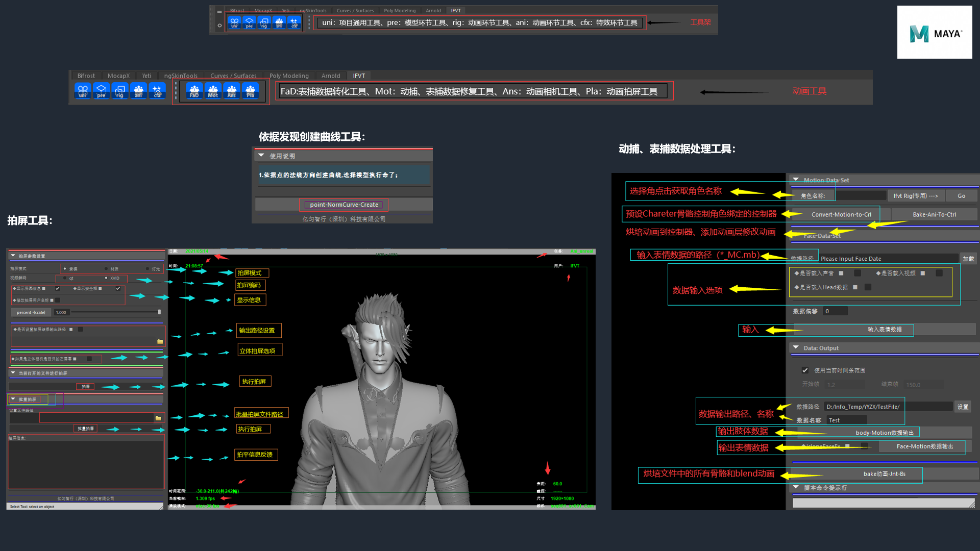Collapse the 脚本命令提示行 section
The width and height of the screenshot is (980, 551).
pyautogui.click(x=796, y=487)
